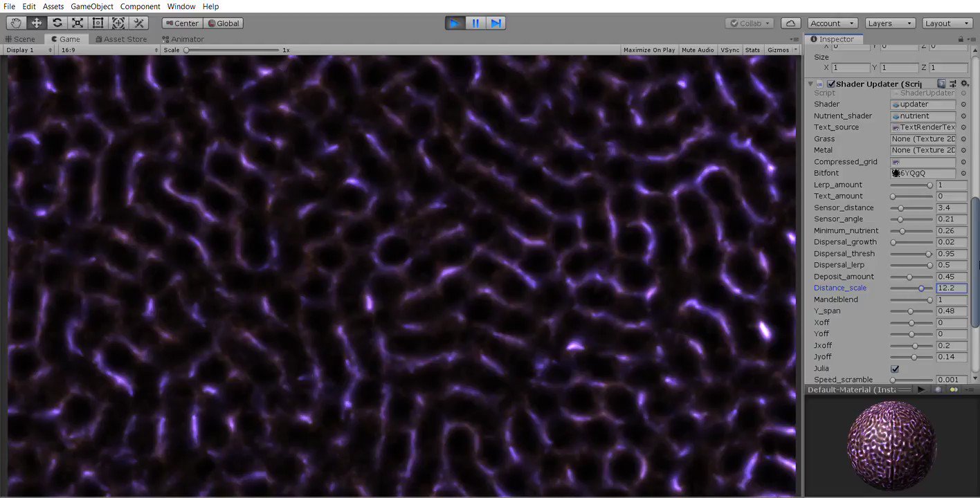Click the Default-Material preview sphere
The width and height of the screenshot is (980, 498).
[891, 443]
